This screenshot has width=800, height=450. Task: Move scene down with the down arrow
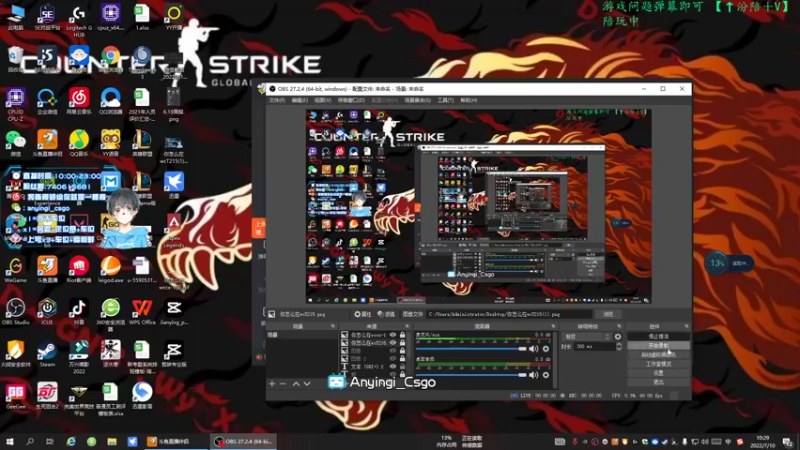pyautogui.click(x=307, y=383)
